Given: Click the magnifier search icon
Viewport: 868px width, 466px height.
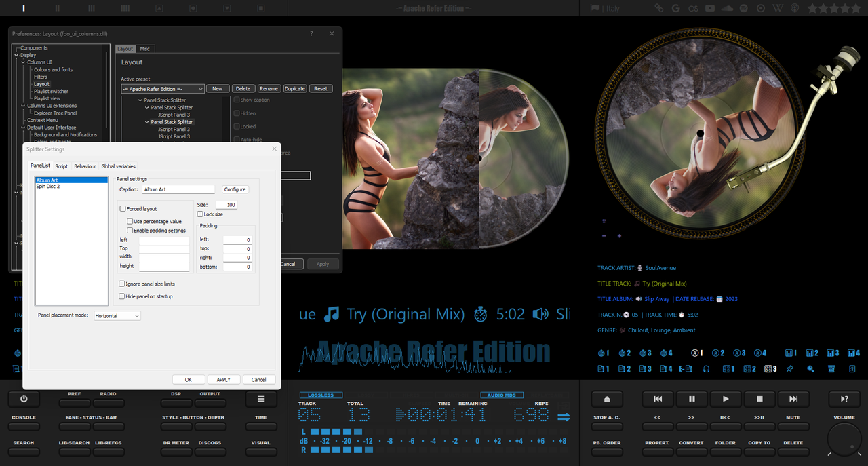Looking at the screenshot, I should (810, 369).
